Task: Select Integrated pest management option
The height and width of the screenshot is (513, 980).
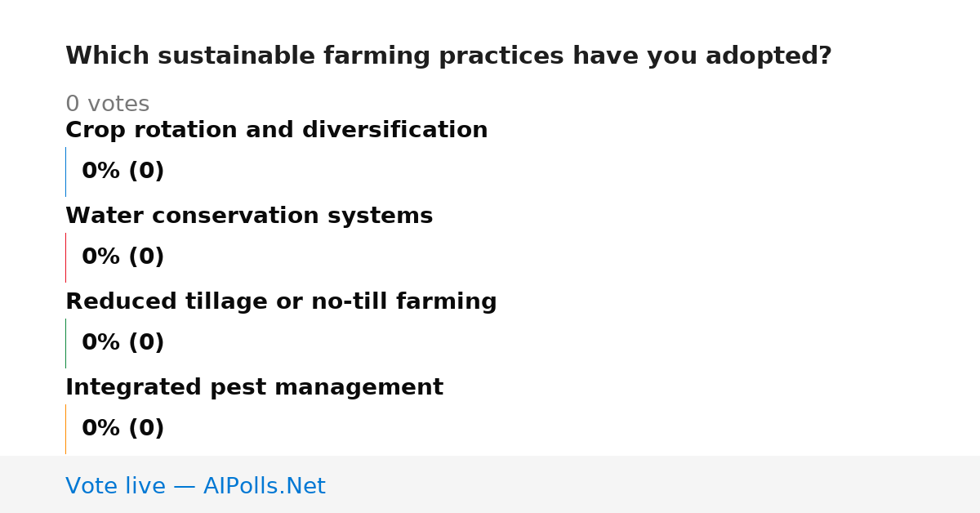Action: 254,388
